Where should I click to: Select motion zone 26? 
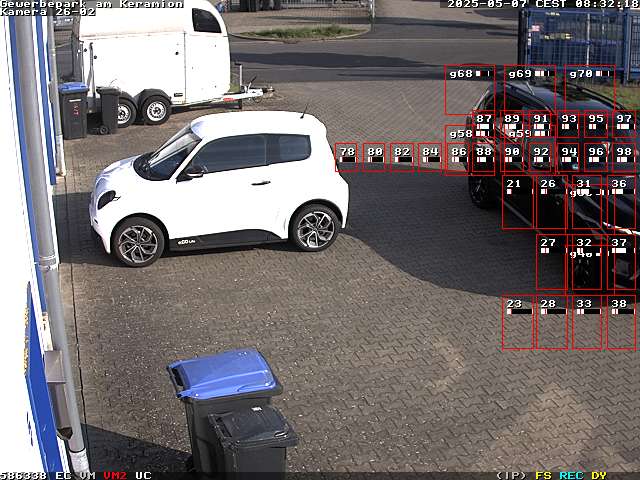551,202
